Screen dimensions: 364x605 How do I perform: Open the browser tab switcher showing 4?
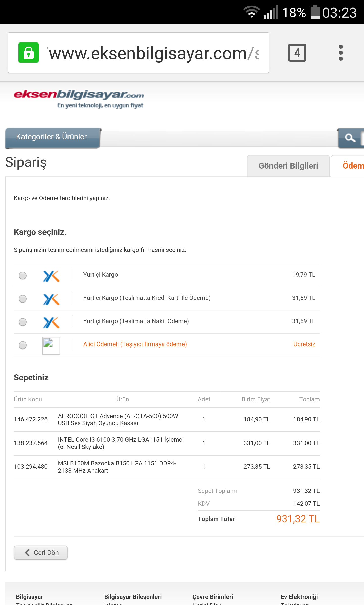pos(297,53)
